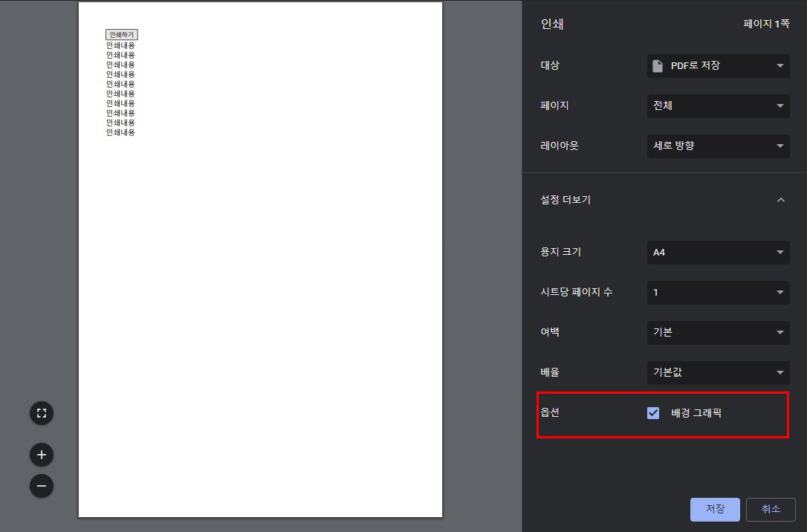Zoom out the print preview with minus icon
The width and height of the screenshot is (807, 532).
click(x=42, y=486)
